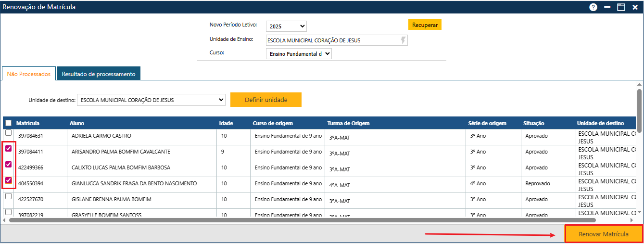This screenshot has width=644, height=244.
Task: Switch to Resultado de processamento tab
Action: coord(98,74)
